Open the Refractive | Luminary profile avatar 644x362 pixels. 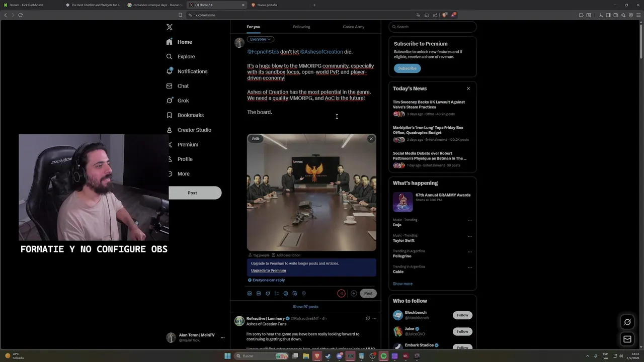239,321
